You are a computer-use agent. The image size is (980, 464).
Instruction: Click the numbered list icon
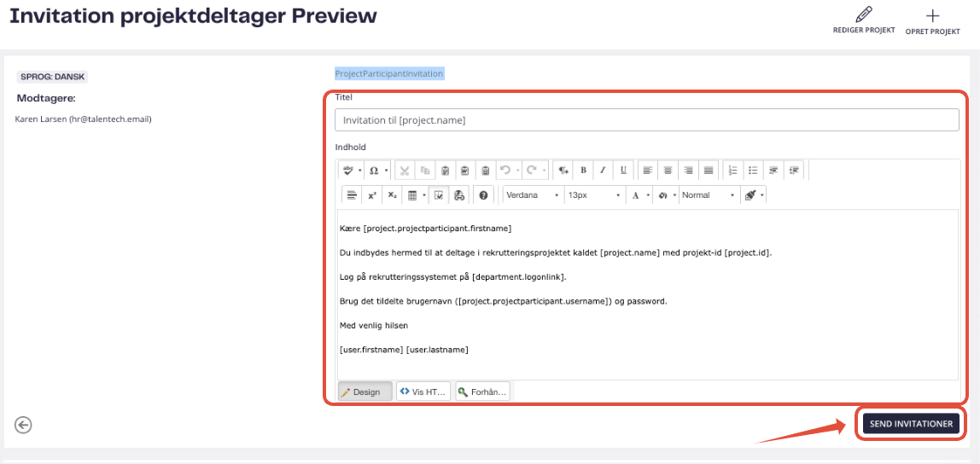(733, 170)
